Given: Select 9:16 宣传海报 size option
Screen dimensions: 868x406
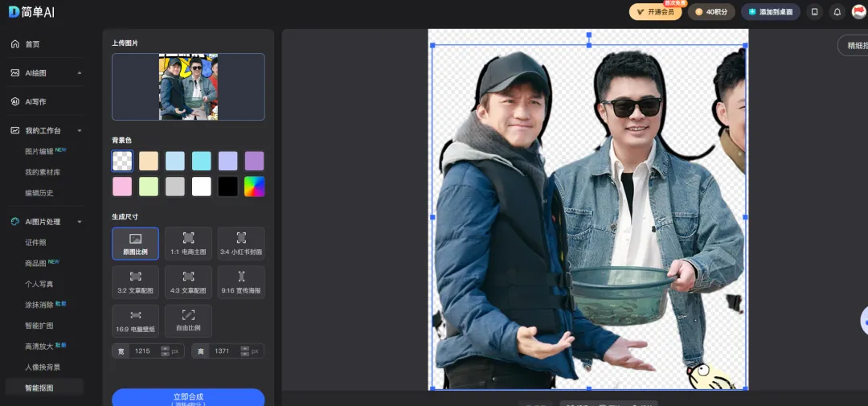Looking at the screenshot, I should (241, 282).
